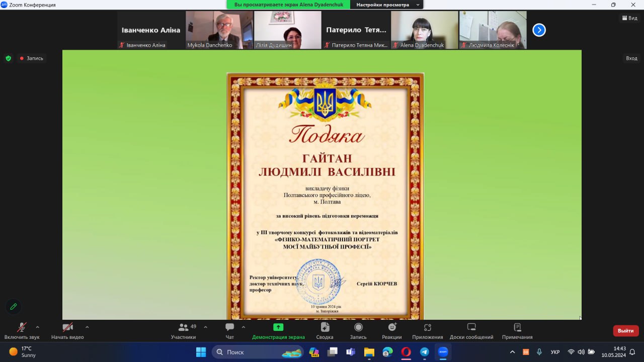Image resolution: width=644 pixels, height=362 pixels.
Task: Open Task View on the taskbar
Action: point(333,352)
